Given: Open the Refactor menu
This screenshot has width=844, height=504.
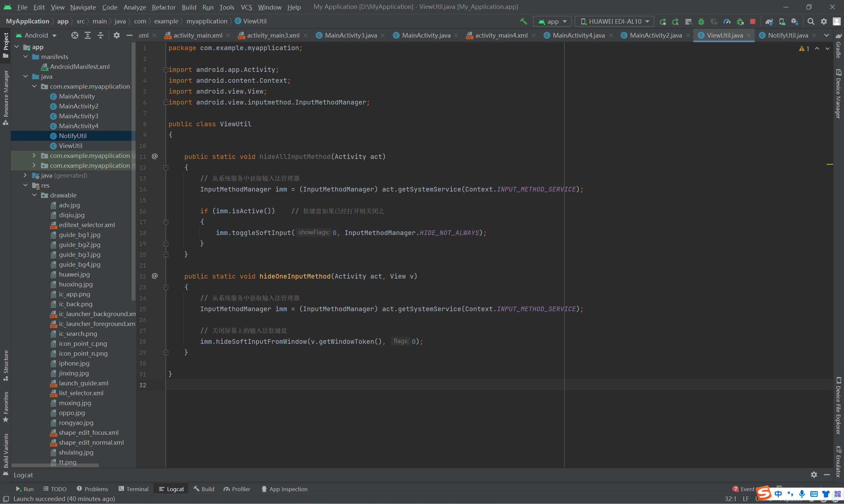Looking at the screenshot, I should pyautogui.click(x=164, y=7).
